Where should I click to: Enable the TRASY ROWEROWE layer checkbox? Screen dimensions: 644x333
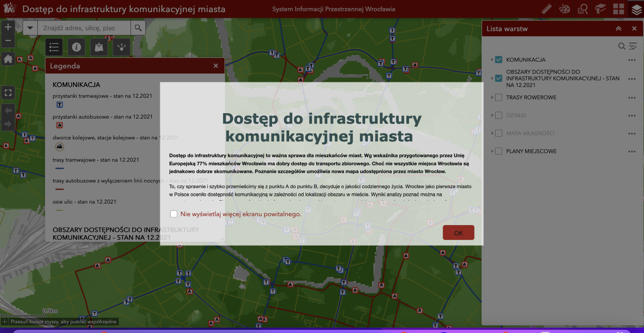(x=499, y=97)
